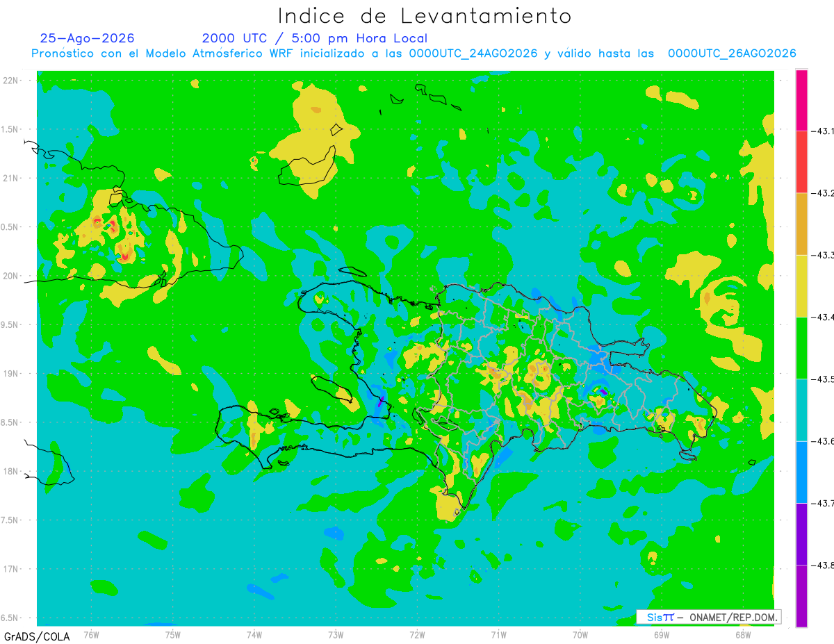
Task: Click the cyan legend swatch between -43.5 and -43.6
Action: click(x=801, y=409)
